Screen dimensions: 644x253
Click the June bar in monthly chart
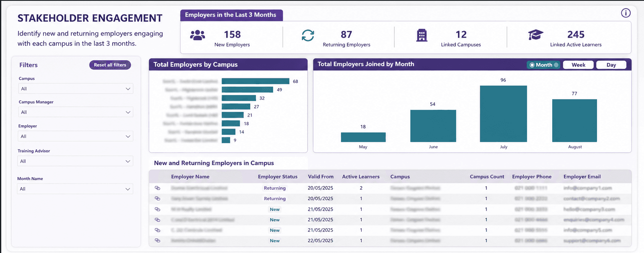pyautogui.click(x=433, y=126)
